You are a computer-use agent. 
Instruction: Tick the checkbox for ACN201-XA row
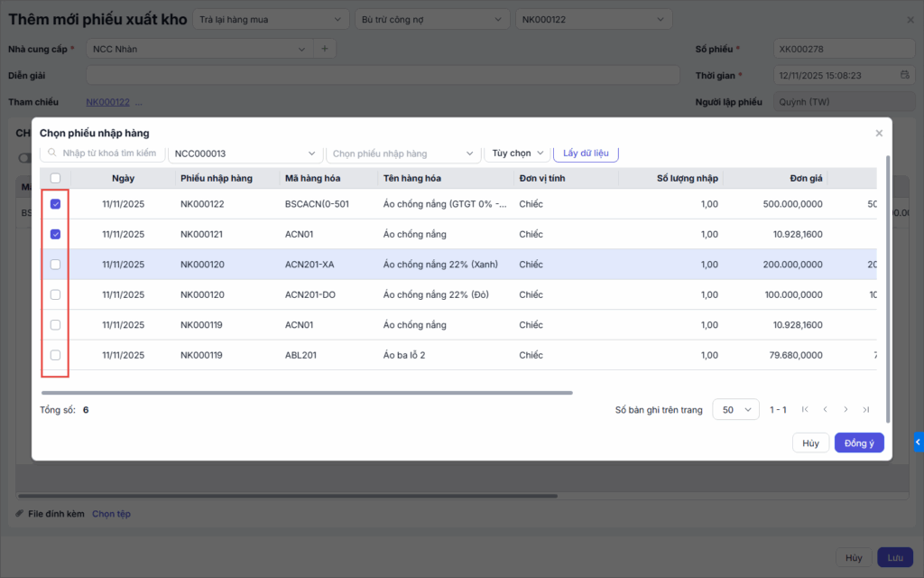55,265
